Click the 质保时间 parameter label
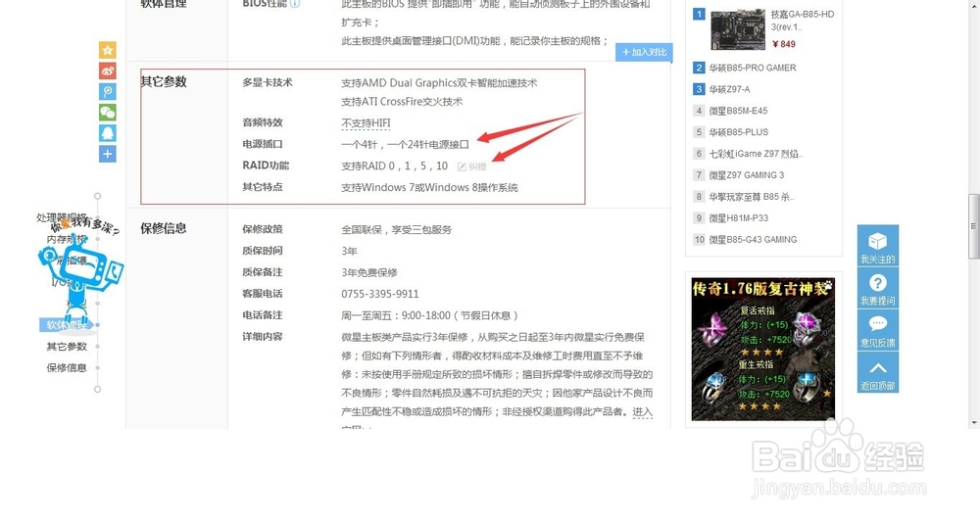Image resolution: width=980 pixels, height=521 pixels. coord(263,250)
